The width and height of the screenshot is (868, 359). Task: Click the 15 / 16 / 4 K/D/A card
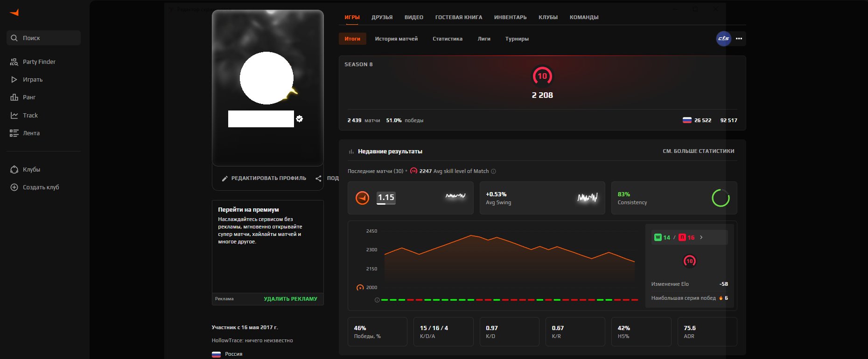tap(443, 332)
